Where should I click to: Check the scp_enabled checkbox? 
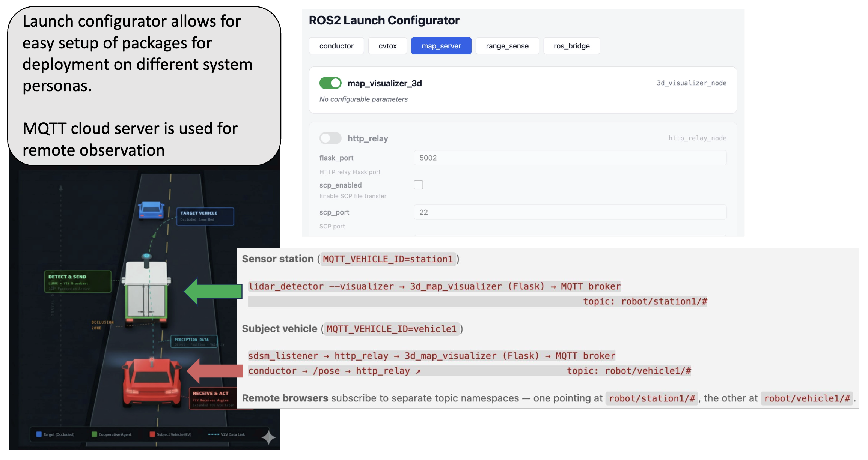[x=418, y=185]
